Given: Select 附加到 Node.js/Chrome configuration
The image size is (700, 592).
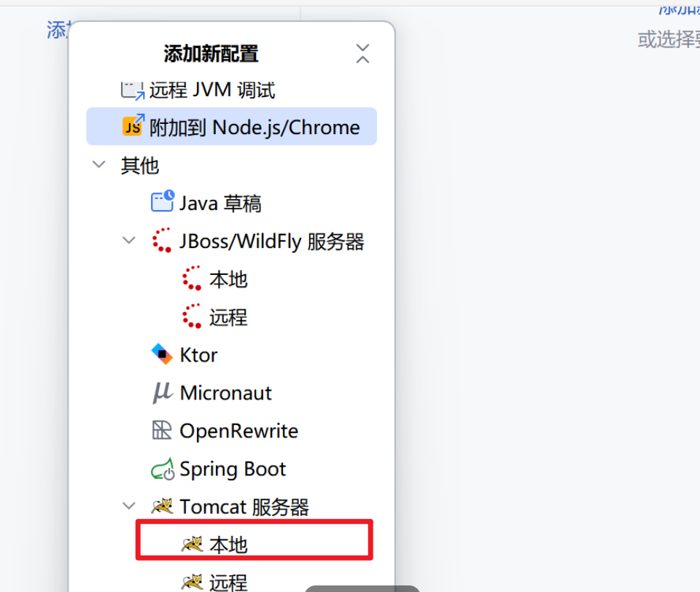Looking at the screenshot, I should click(x=231, y=126).
